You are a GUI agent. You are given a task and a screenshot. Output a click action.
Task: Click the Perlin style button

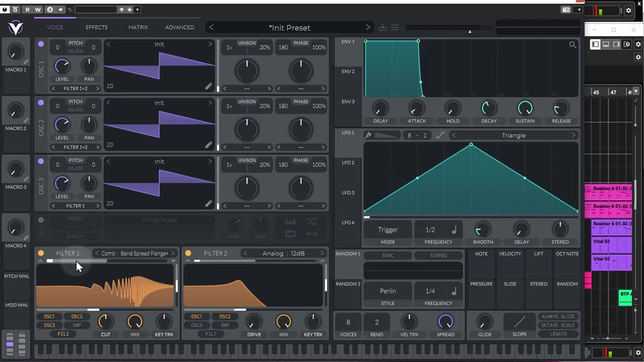[388, 291]
